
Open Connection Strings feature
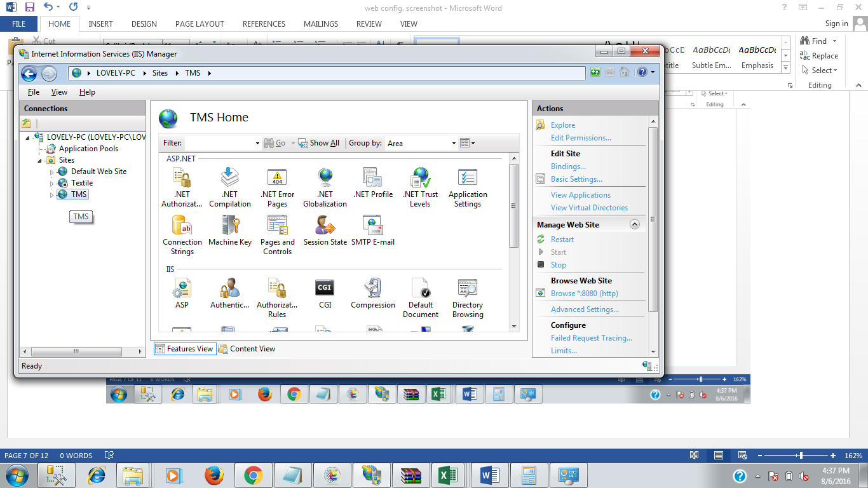click(x=182, y=235)
